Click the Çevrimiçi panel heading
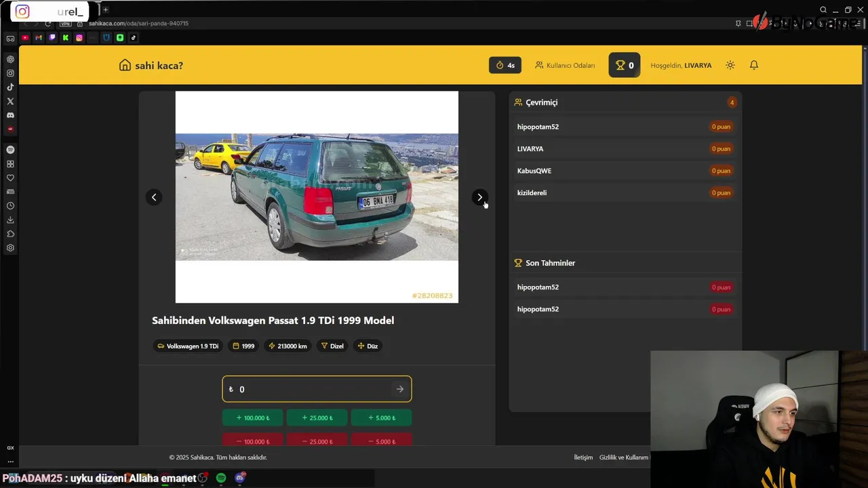Viewport: 868px width, 488px height. point(541,102)
